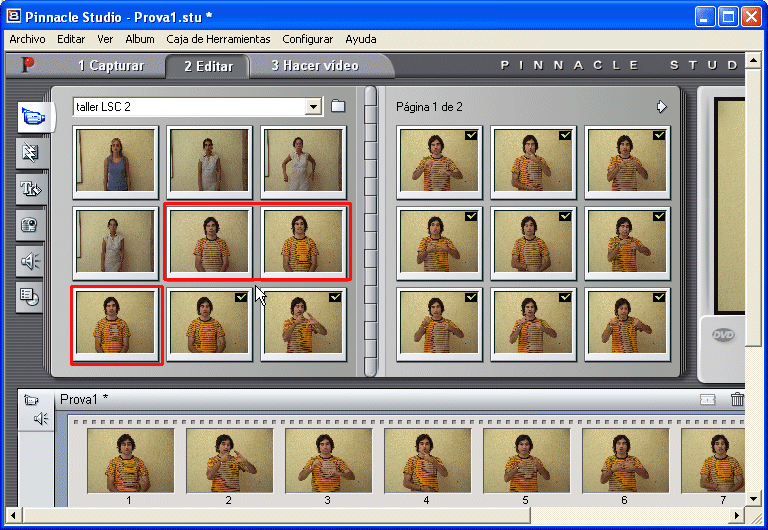Select first scene on right page bottom row
Image resolution: width=768 pixels, height=530 pixels.
point(439,324)
